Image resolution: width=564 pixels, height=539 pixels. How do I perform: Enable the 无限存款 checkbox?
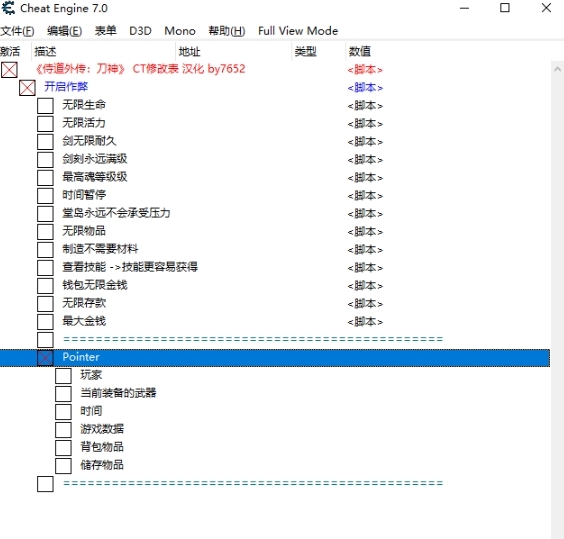45,303
